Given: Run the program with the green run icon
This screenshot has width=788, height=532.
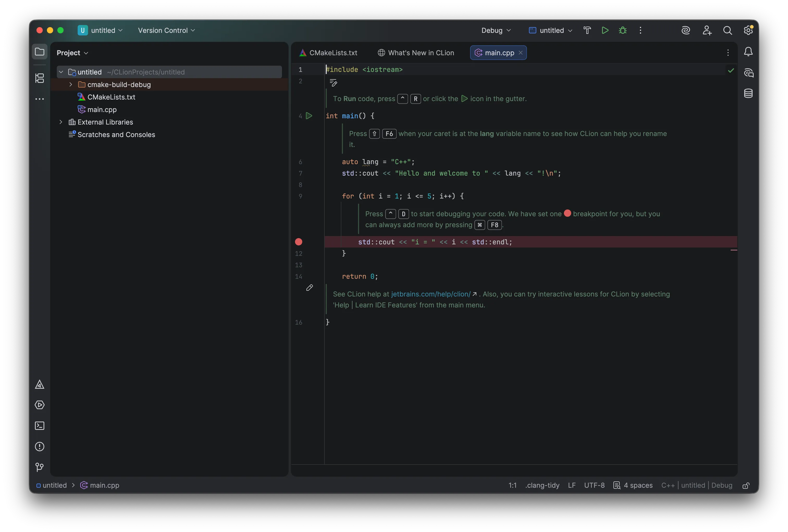Looking at the screenshot, I should click(605, 30).
